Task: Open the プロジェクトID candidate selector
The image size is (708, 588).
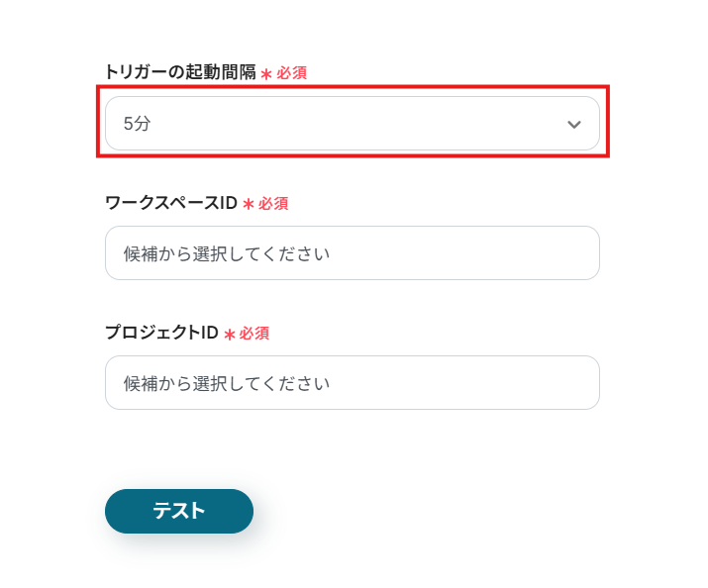Action: [x=352, y=383]
